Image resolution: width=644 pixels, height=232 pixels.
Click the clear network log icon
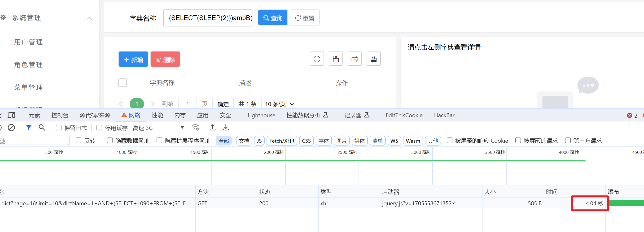pos(11,128)
